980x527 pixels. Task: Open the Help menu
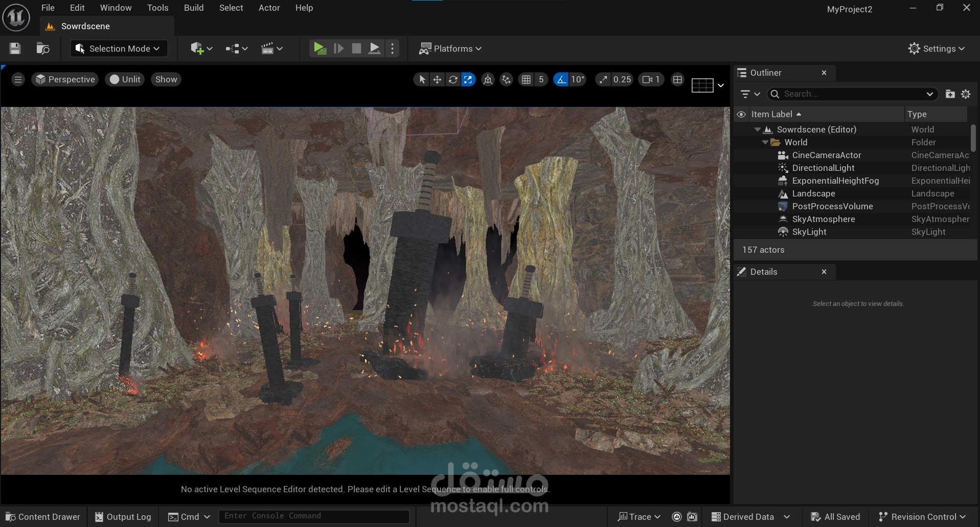(304, 8)
